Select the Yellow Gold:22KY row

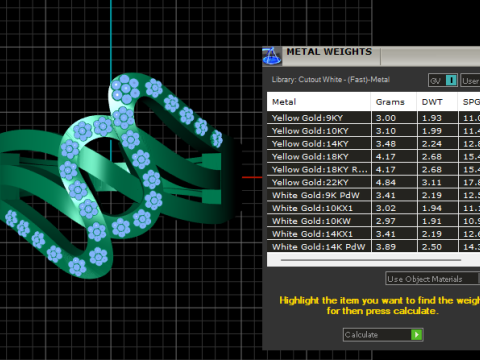click(x=373, y=182)
